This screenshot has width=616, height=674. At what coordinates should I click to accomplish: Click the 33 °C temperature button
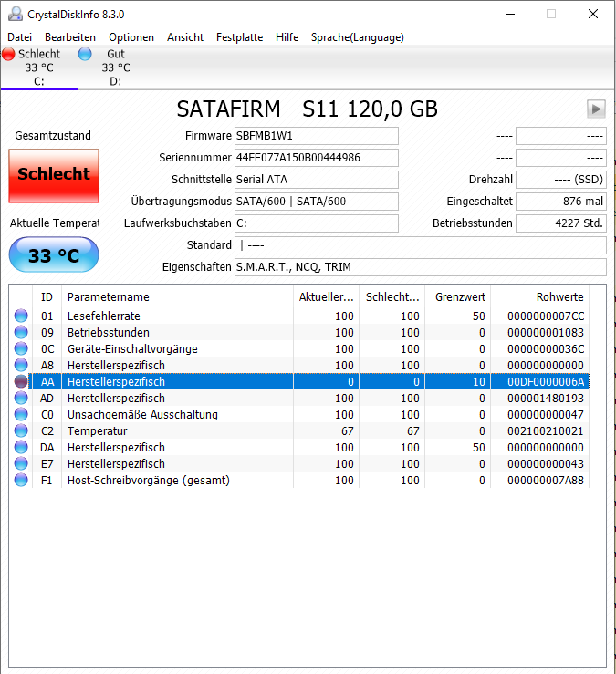tap(54, 254)
